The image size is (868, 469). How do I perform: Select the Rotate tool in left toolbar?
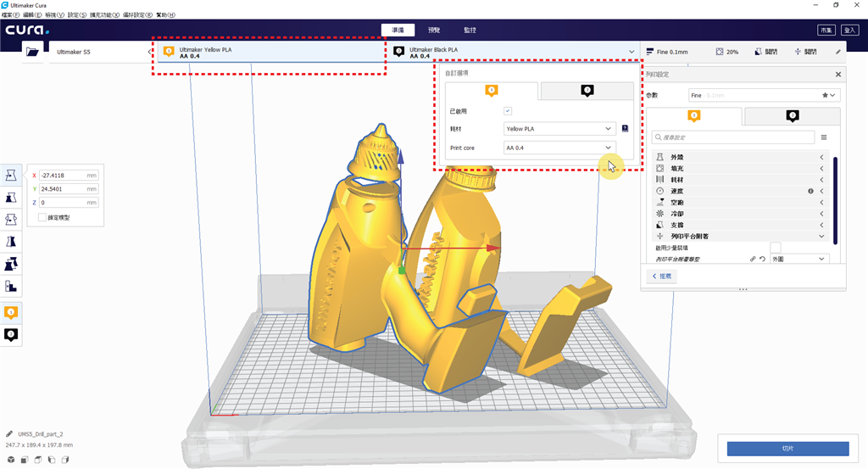click(11, 219)
